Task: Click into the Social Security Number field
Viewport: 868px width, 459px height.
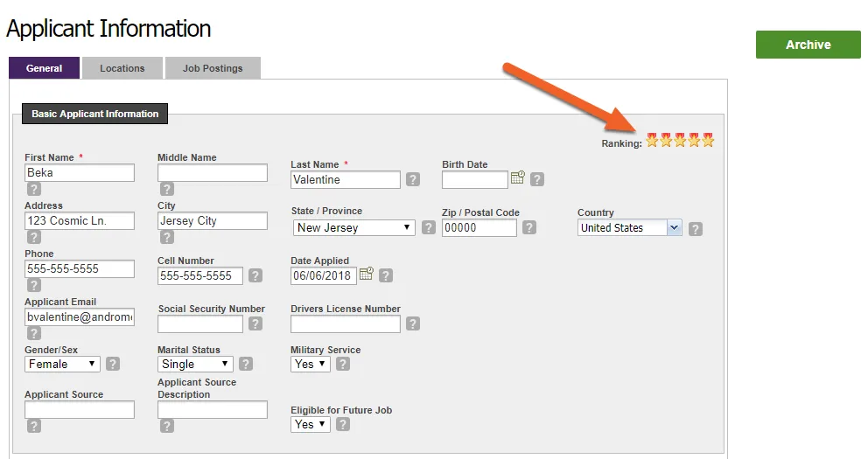Action: tap(199, 324)
